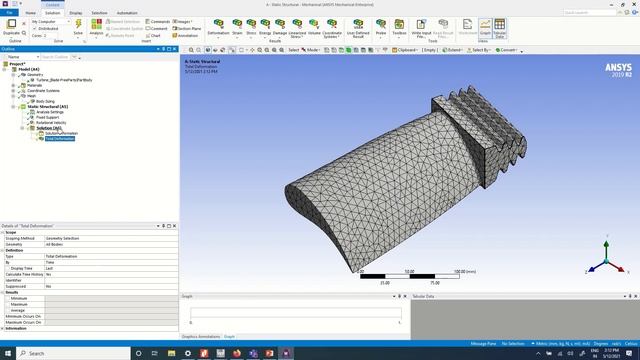
Task: Expand the Coordinate Systems tree node
Action: tap(13, 91)
